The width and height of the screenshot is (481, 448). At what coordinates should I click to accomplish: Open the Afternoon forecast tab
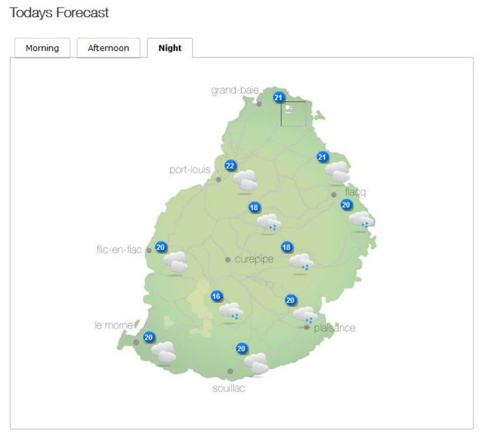pos(108,48)
